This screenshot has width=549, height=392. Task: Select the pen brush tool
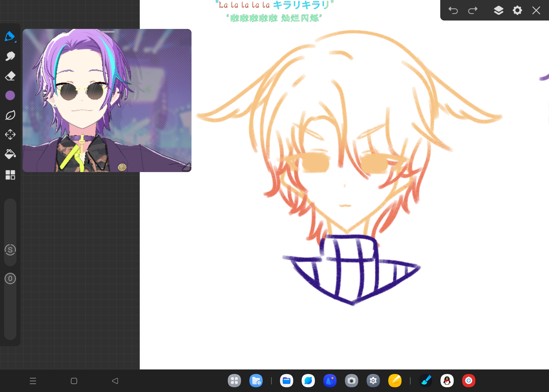[x=10, y=36]
